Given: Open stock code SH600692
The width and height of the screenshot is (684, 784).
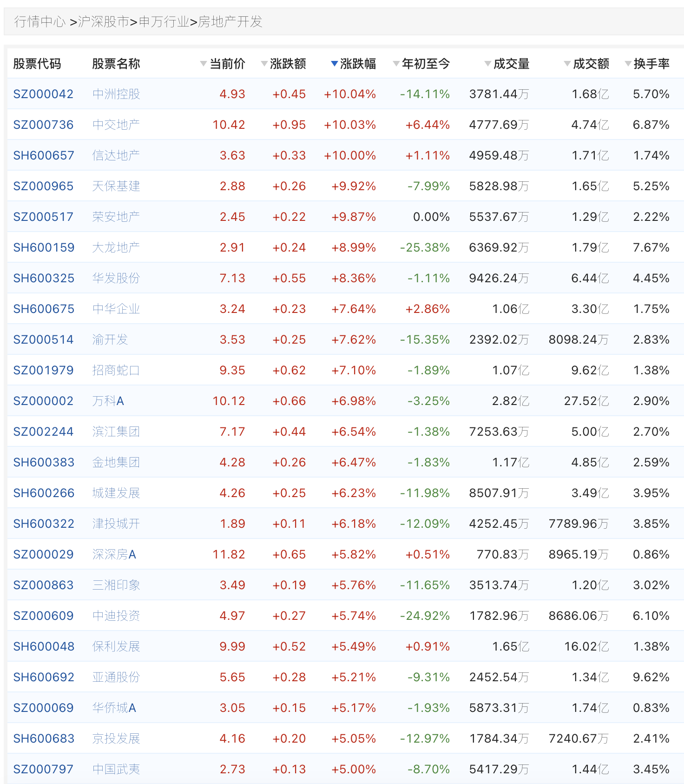Looking at the screenshot, I should click(44, 677).
